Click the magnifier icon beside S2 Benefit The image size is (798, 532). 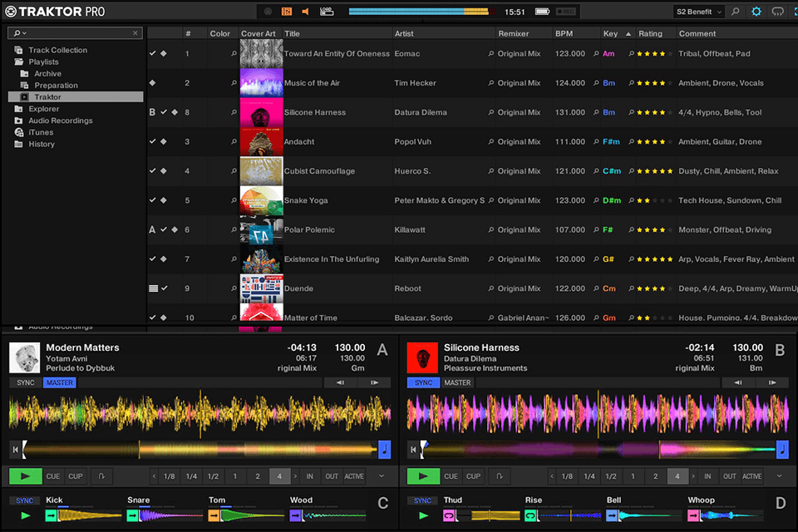pos(736,11)
